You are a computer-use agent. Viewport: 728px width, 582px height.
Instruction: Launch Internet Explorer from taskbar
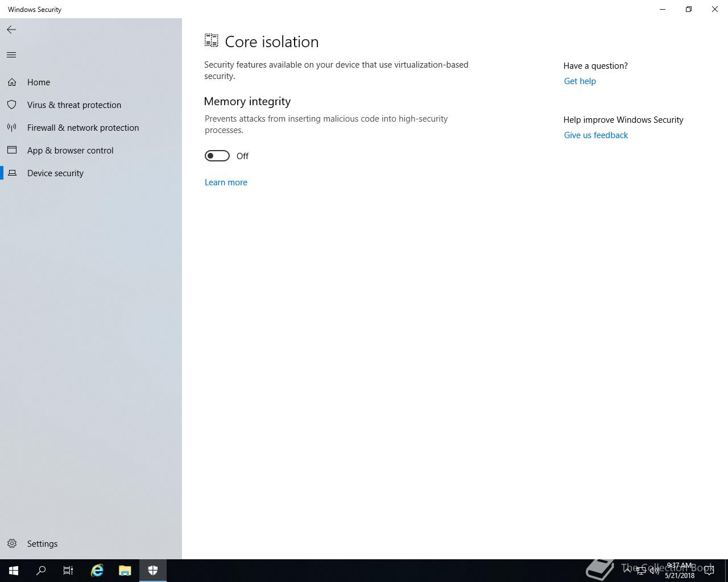coord(97,571)
